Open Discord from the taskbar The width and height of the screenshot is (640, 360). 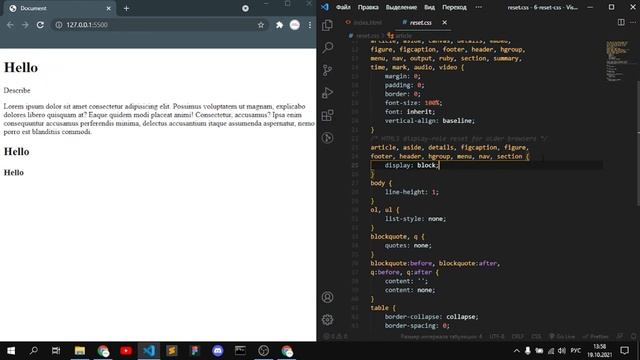click(x=218, y=351)
